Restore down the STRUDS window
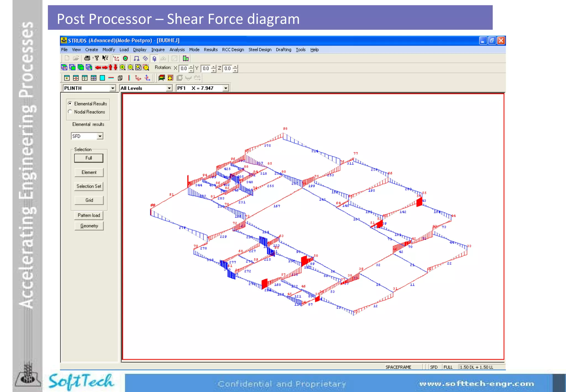Viewport: 566px width, 392px height. (492, 41)
